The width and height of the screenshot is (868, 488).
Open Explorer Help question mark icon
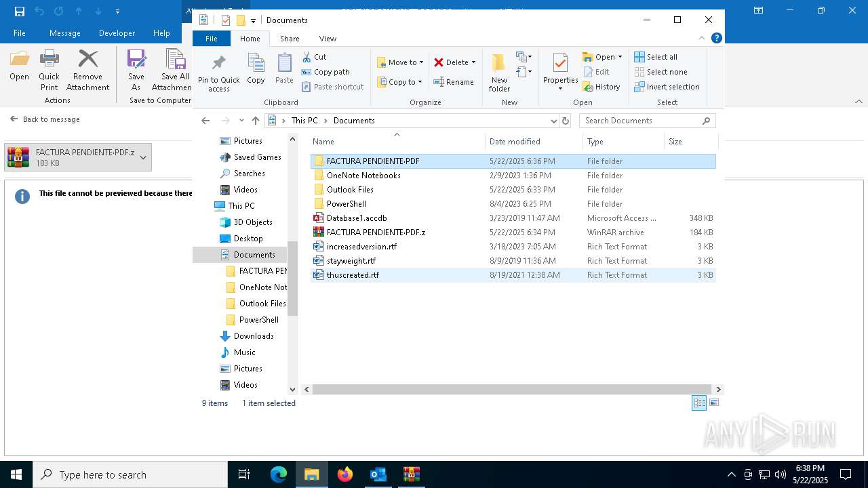pos(717,38)
